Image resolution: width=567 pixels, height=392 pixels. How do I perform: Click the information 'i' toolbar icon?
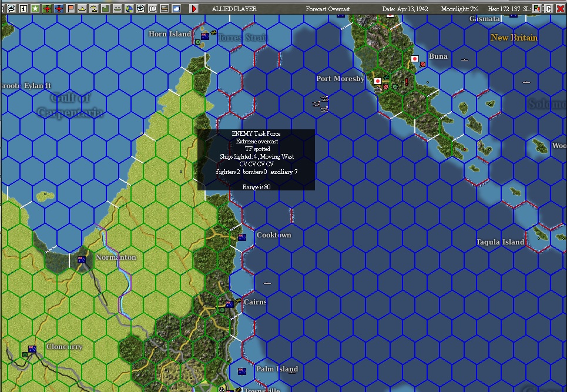24,9
